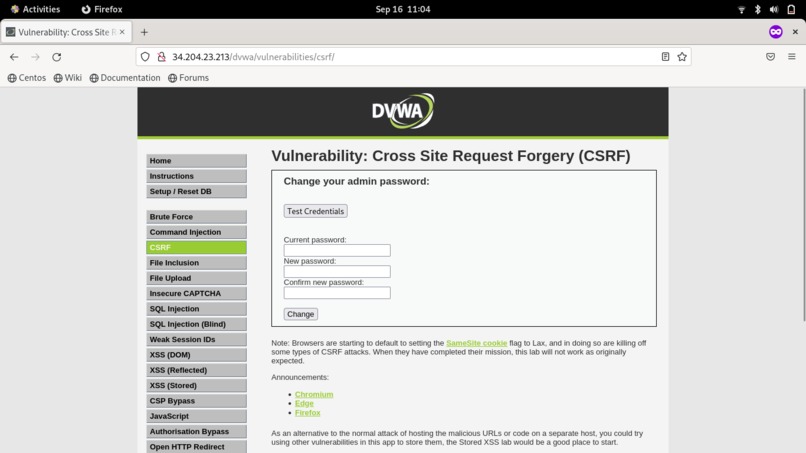Open Weak Session IDs page

pos(196,339)
